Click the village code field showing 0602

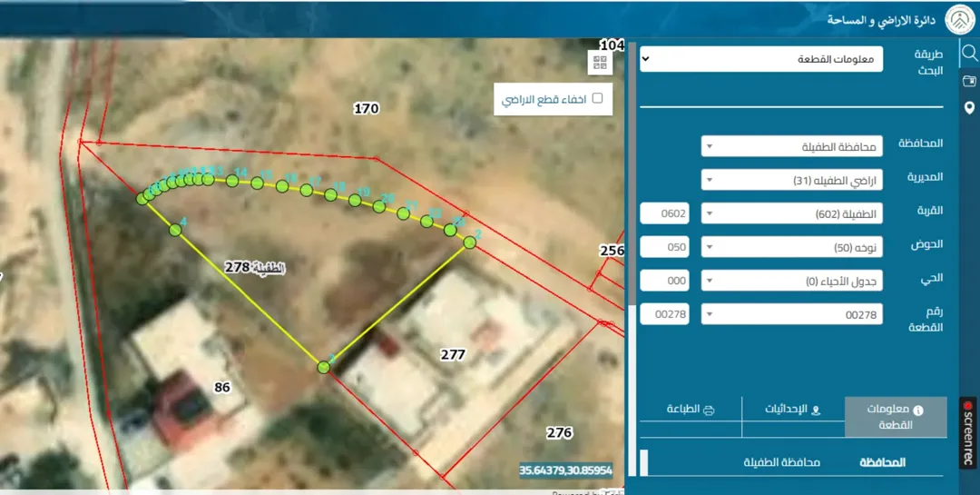(664, 213)
